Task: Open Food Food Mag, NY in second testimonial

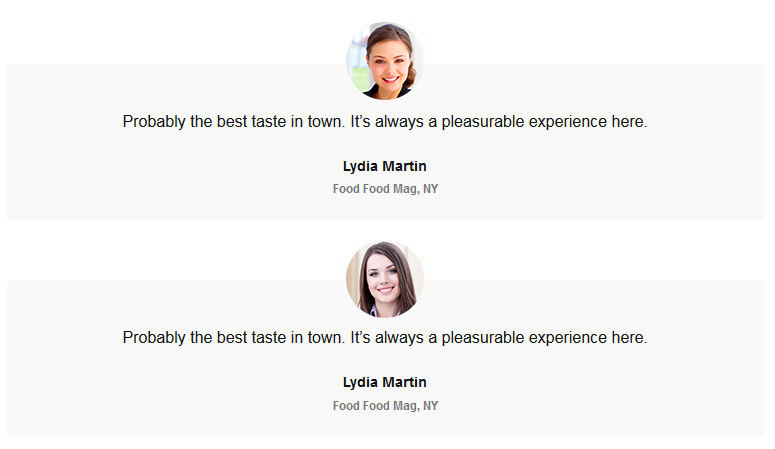Action: 385,405
